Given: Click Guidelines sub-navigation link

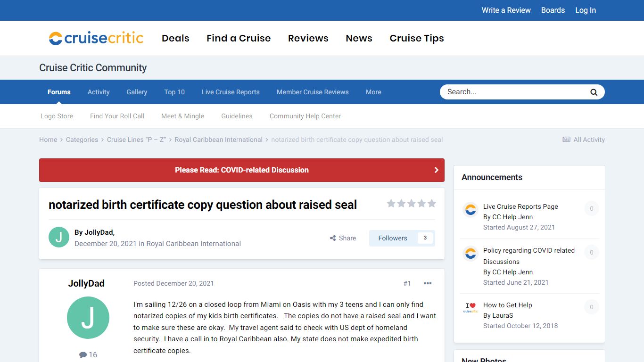Looking at the screenshot, I should coord(237,116).
